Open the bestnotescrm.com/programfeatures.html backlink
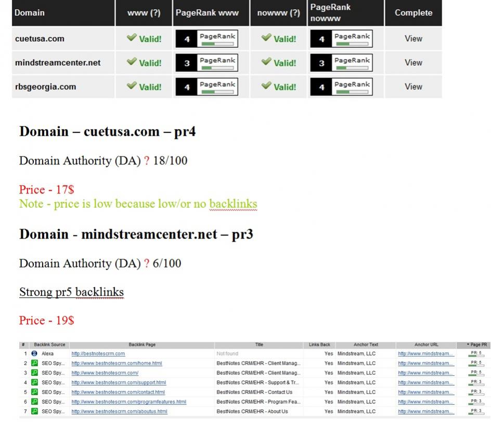This screenshot has height=422, width=504. [x=128, y=402]
